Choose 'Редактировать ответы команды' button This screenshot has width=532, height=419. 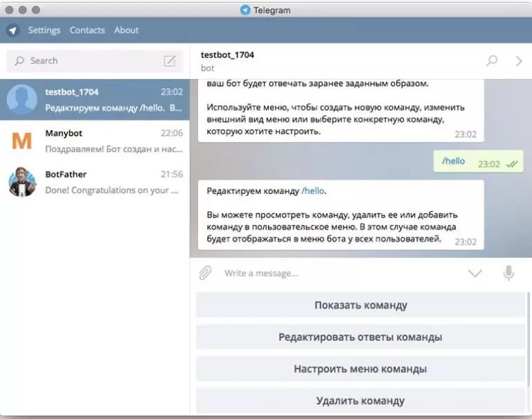coord(360,337)
